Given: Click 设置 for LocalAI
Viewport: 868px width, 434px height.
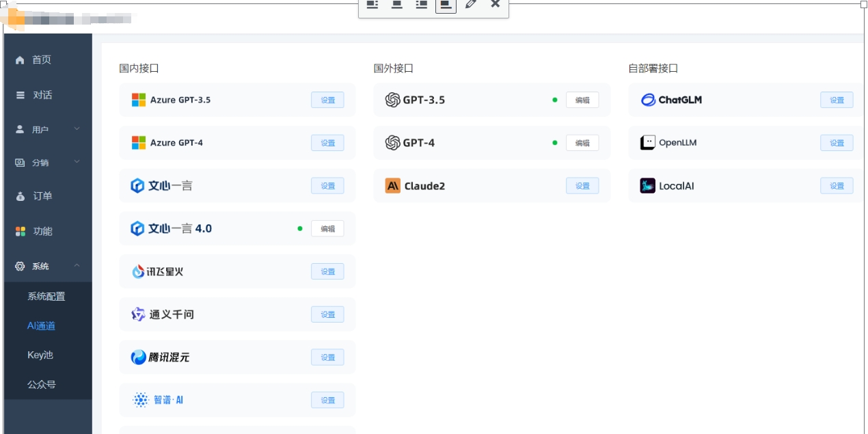Looking at the screenshot, I should click(x=837, y=185).
